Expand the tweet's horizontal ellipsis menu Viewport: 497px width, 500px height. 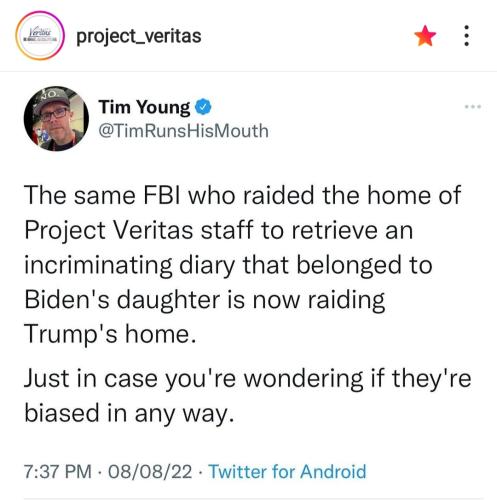pyautogui.click(x=473, y=107)
